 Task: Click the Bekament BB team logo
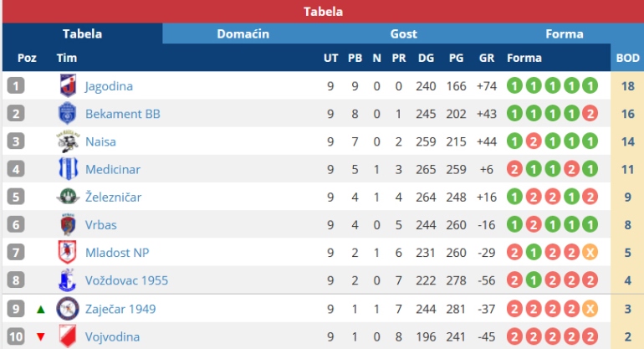tap(67, 113)
